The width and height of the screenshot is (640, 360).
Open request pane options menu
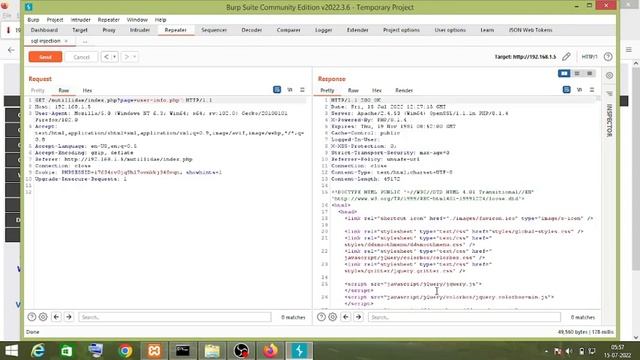[x=302, y=90]
